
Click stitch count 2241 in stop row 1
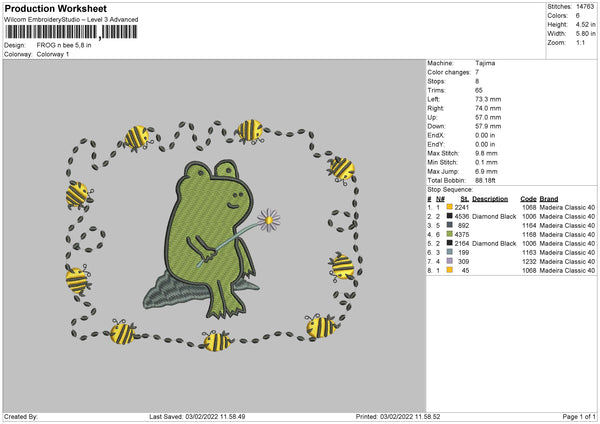(461, 207)
